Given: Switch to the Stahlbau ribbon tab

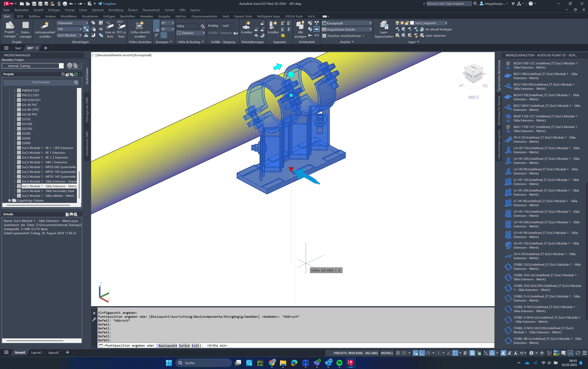Looking at the screenshot, I should pyautogui.click(x=34, y=16).
